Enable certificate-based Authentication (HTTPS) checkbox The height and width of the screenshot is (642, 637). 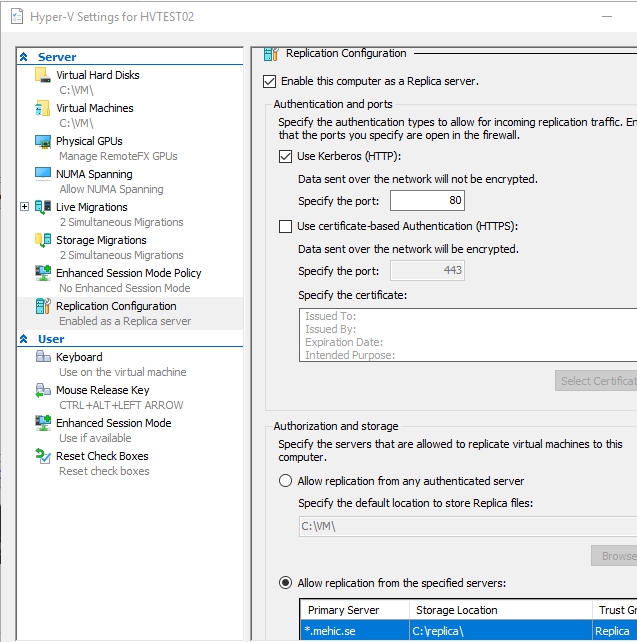(286, 226)
